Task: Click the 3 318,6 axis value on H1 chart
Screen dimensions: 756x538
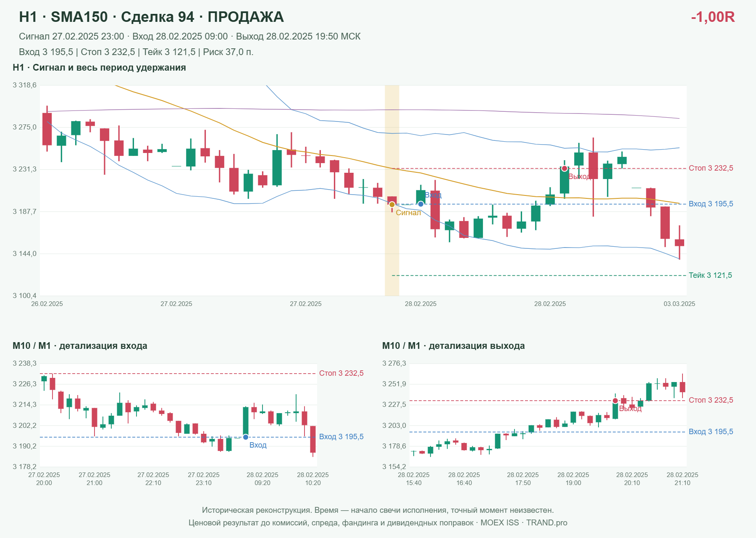Action: pos(24,85)
